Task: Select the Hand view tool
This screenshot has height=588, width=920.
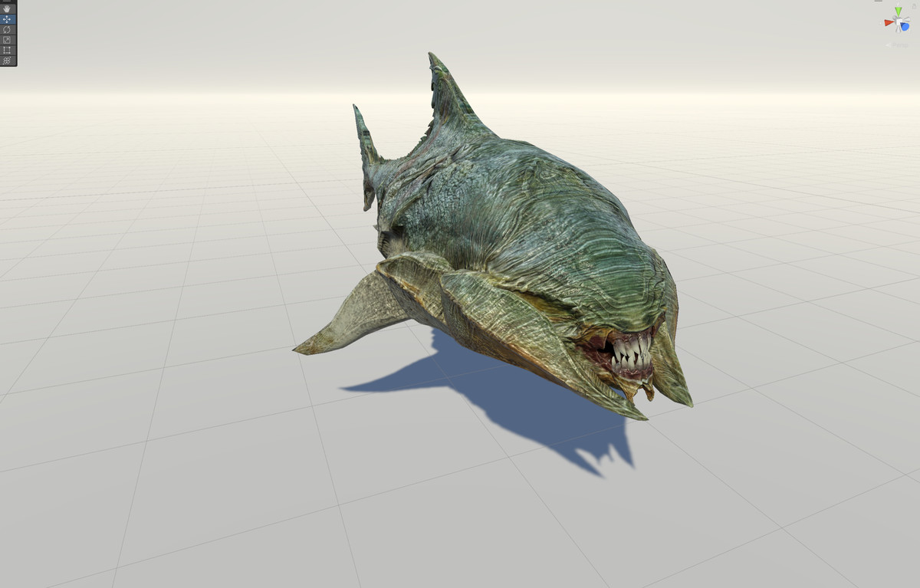Action: tap(8, 9)
